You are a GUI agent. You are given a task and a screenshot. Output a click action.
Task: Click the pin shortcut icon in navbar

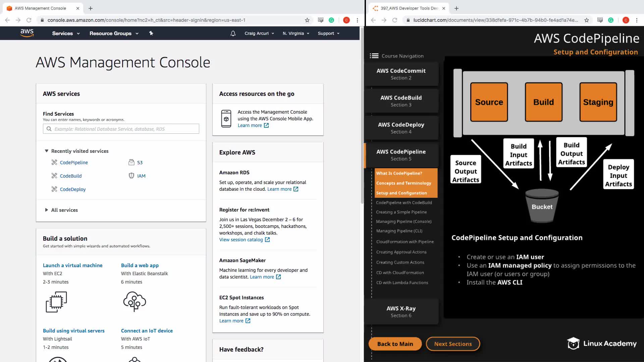tap(151, 33)
